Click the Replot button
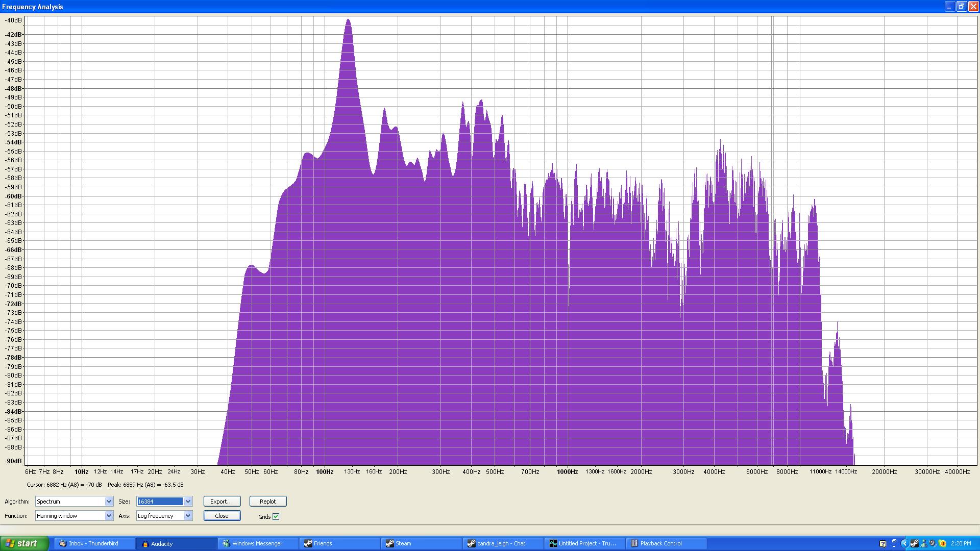Screen dimensions: 980x551 pyautogui.click(x=268, y=502)
